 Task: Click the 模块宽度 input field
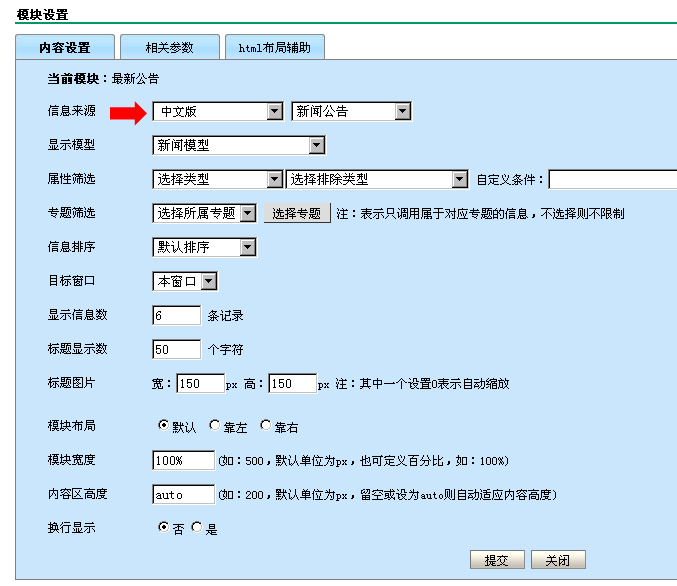[x=184, y=460]
